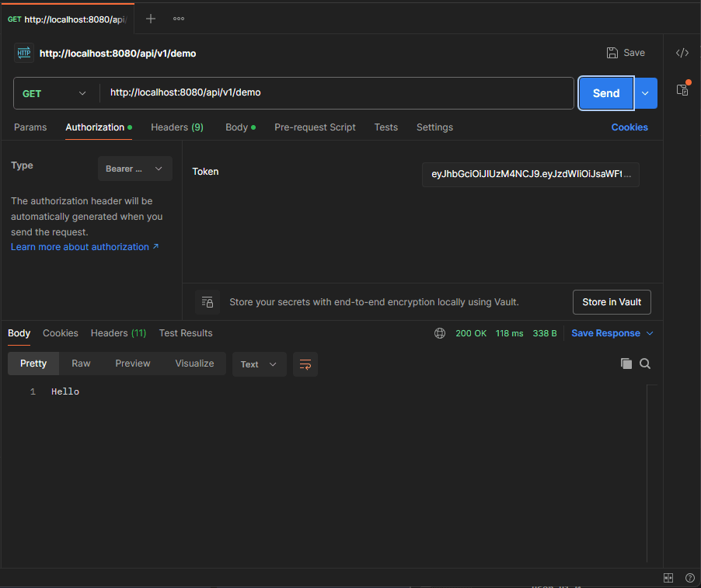
Task: Toggle line wrap icon in response toolbar
Action: [305, 364]
